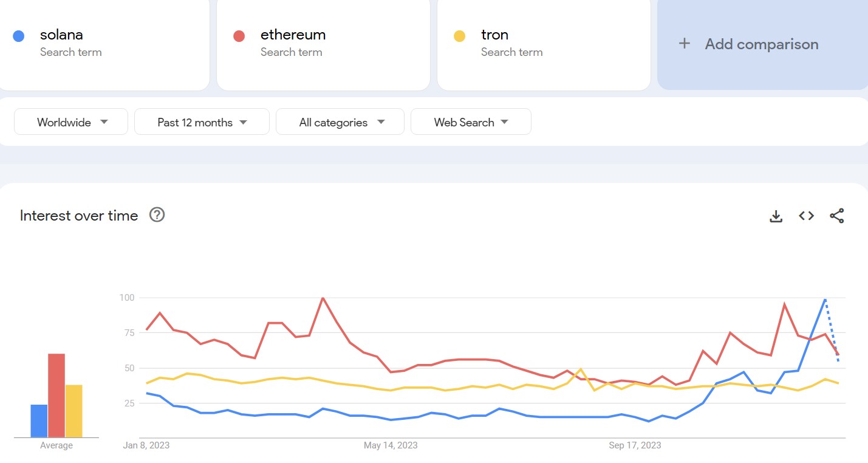Select the red ethereum average bar
Screen dimensions: 868x463
[x=56, y=396]
